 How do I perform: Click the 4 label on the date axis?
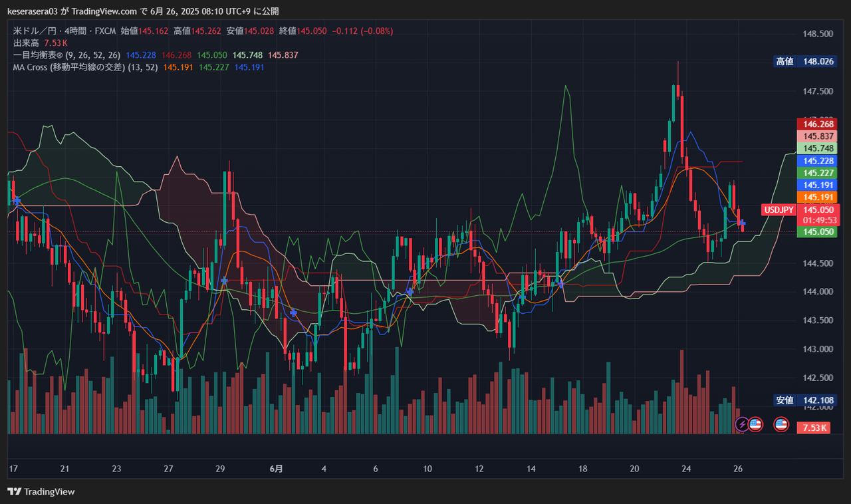click(x=324, y=469)
